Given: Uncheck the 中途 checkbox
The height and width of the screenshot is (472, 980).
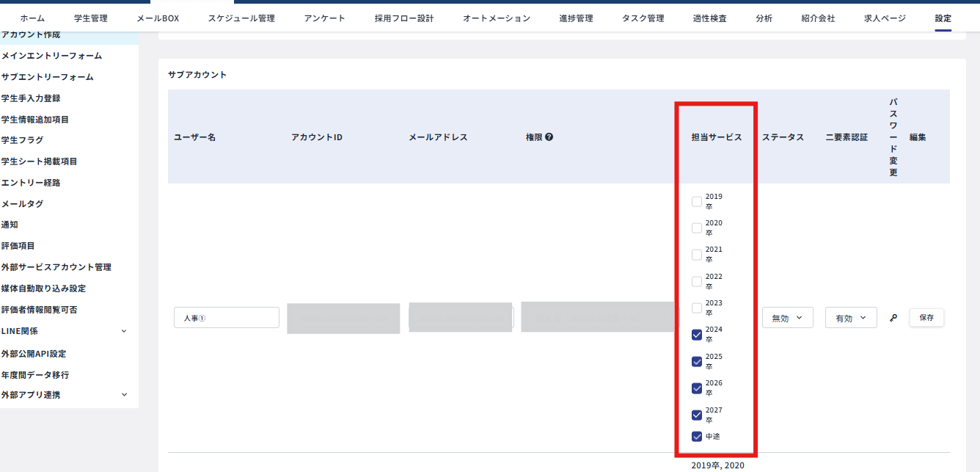Looking at the screenshot, I should 696,437.
